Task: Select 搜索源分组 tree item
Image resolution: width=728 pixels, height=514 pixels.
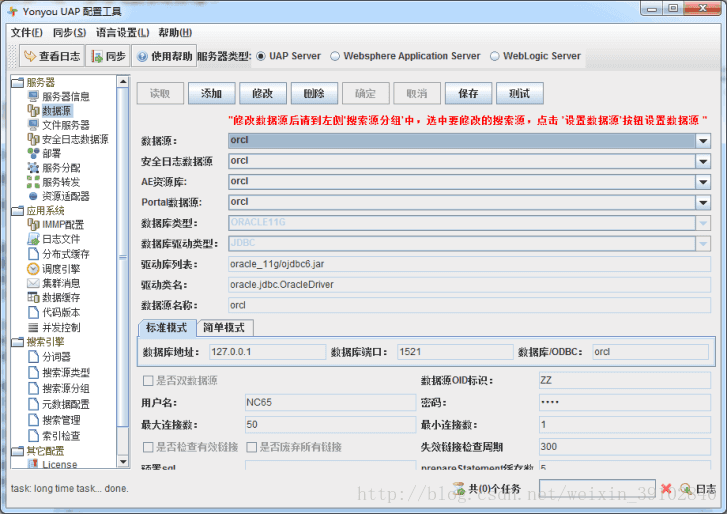Action: click(x=66, y=388)
